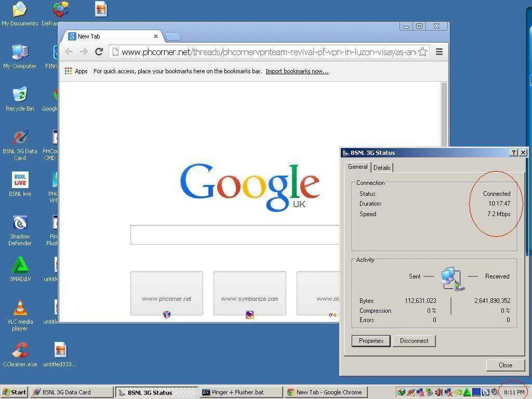The image size is (532, 399).
Task: Open www.phcorner.net thumbnail
Action: (x=167, y=293)
